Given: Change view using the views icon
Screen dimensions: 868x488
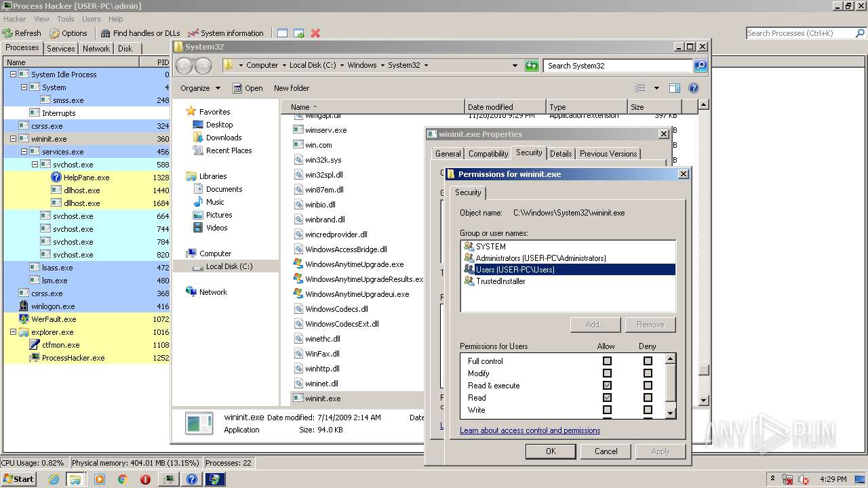Looking at the screenshot, I should (x=640, y=88).
